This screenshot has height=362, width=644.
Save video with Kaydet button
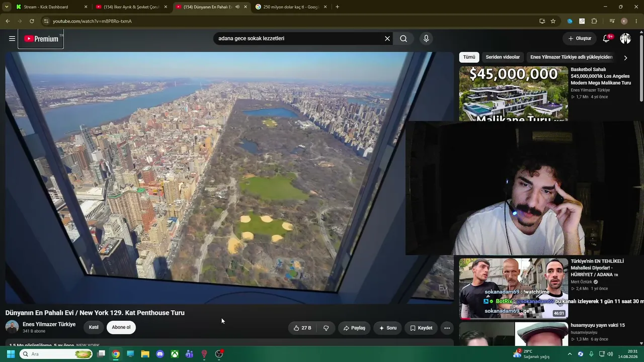[421, 328]
